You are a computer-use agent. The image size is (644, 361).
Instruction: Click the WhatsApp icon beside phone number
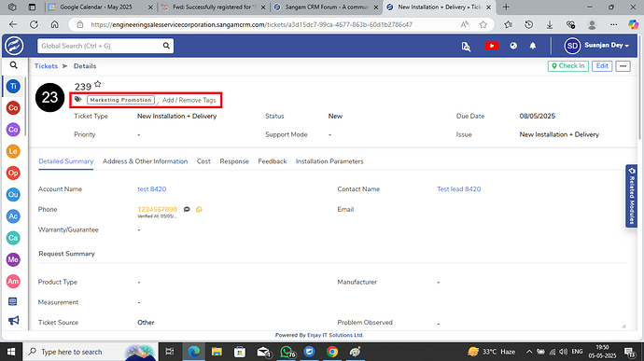pyautogui.click(x=199, y=210)
